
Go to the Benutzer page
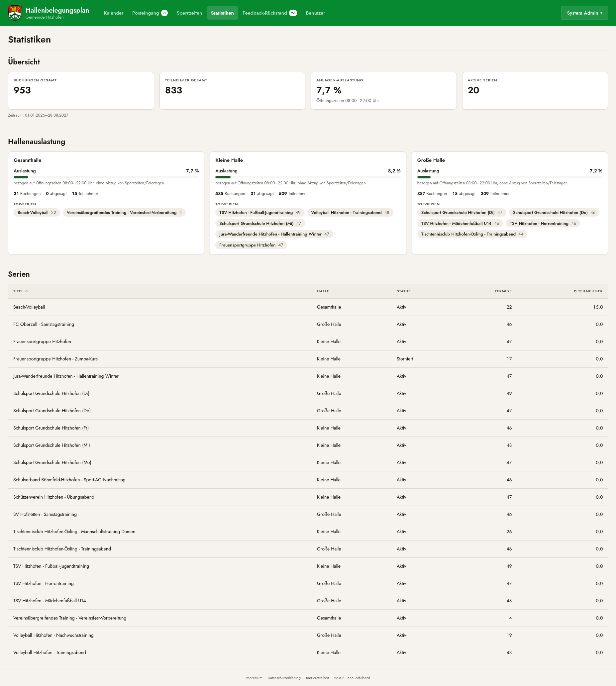315,13
